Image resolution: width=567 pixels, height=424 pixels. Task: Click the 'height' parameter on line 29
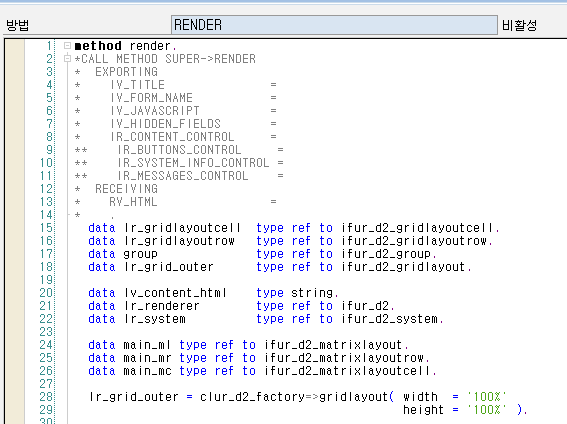(x=423, y=410)
